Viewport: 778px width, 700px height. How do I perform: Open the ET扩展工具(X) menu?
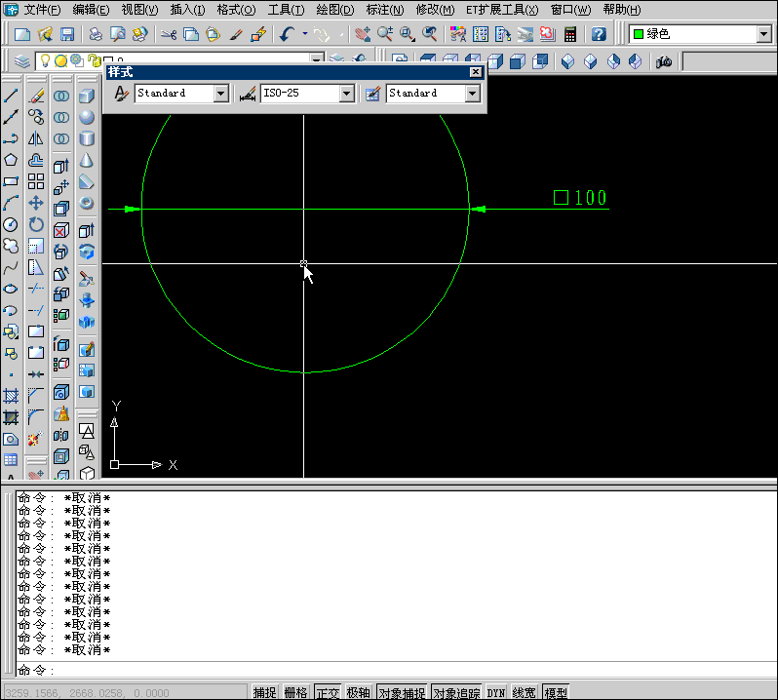coord(502,10)
